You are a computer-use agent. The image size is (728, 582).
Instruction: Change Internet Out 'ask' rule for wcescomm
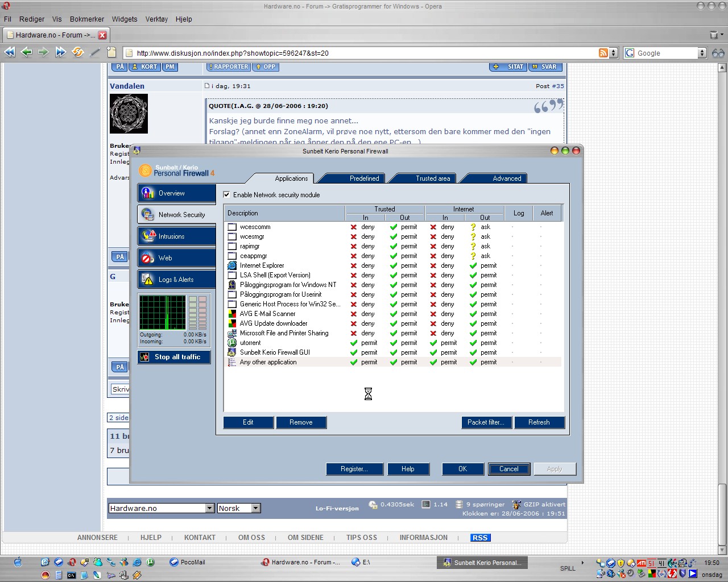[481, 227]
